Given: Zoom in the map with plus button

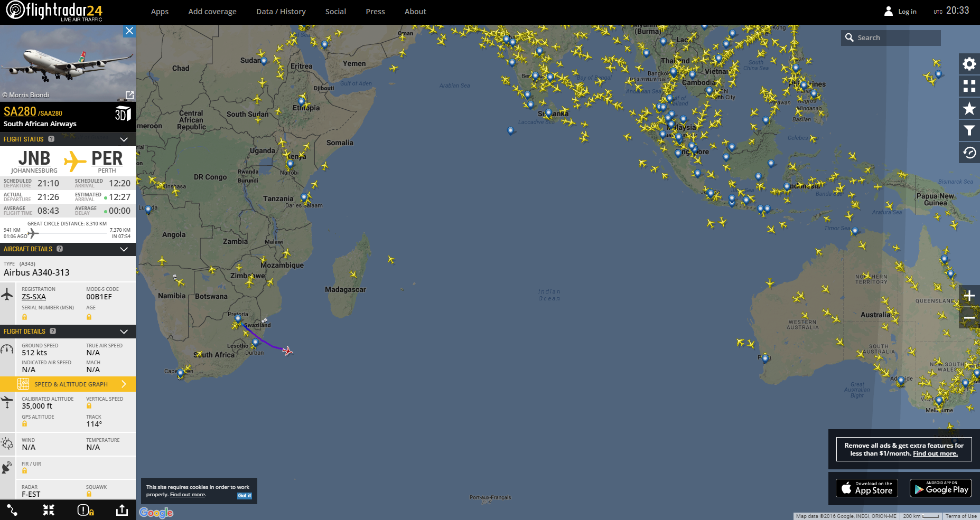Looking at the screenshot, I should pyautogui.click(x=969, y=296).
